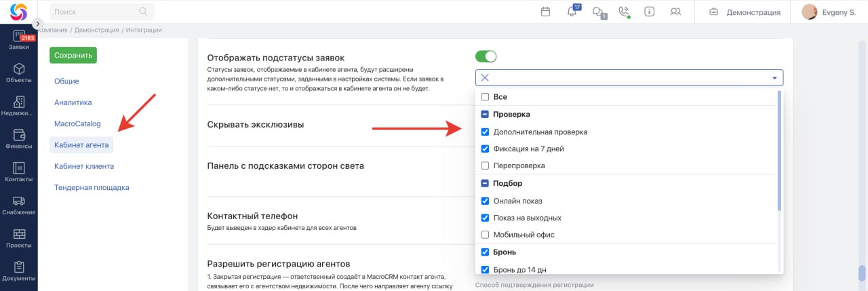Viewport: 868px width, 291px height.
Task: Open Заявки in left sidebar
Action: [18, 41]
